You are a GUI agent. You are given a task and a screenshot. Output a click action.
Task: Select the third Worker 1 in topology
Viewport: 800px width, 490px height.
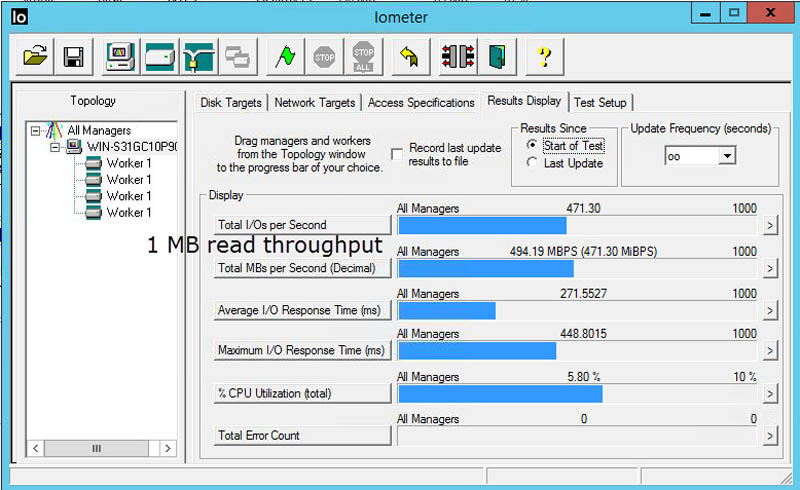129,196
